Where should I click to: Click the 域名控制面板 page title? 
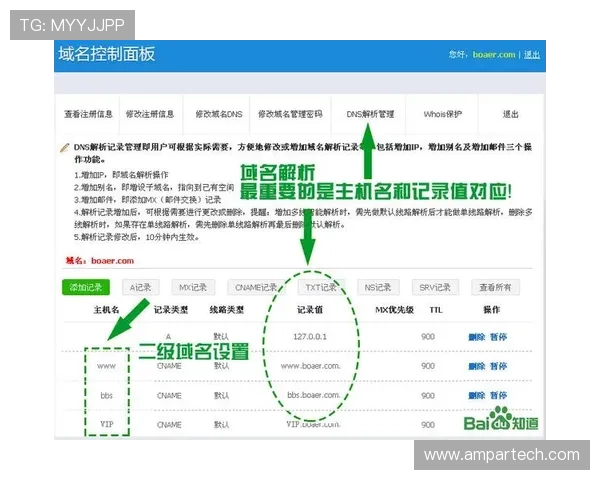click(107, 54)
